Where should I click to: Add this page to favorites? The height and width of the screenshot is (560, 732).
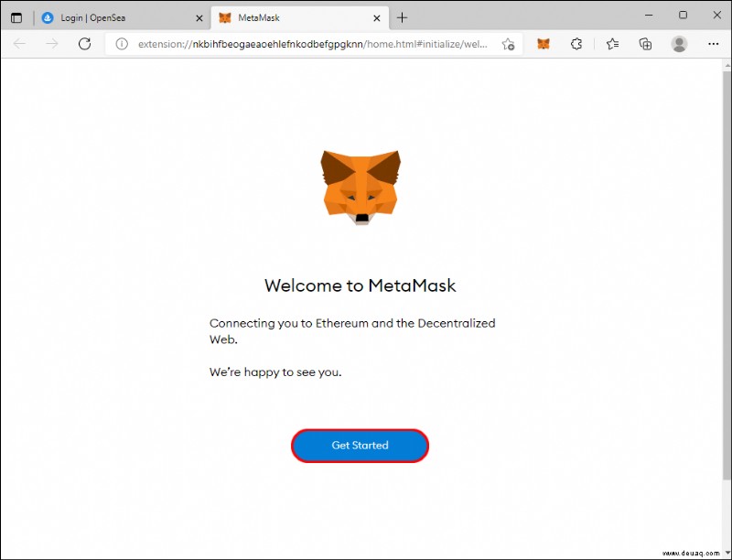pos(508,44)
